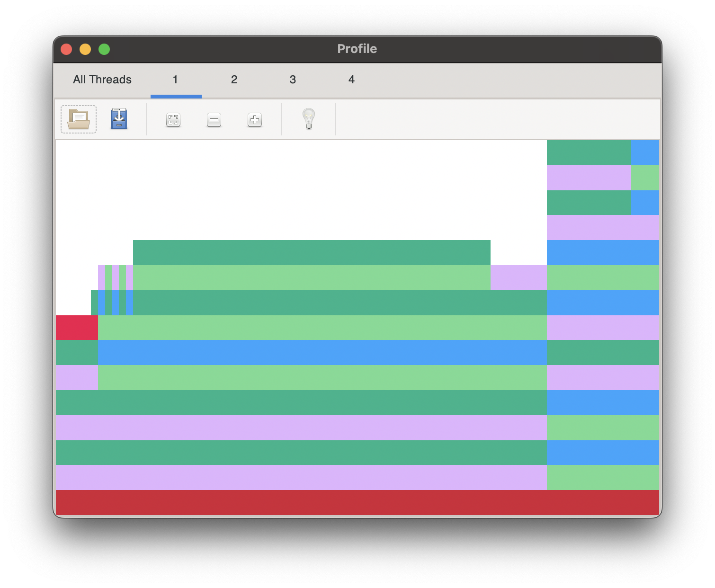Click the small dark green block left of wide blue bar
This screenshot has height=588, width=715.
pyautogui.click(x=77, y=352)
